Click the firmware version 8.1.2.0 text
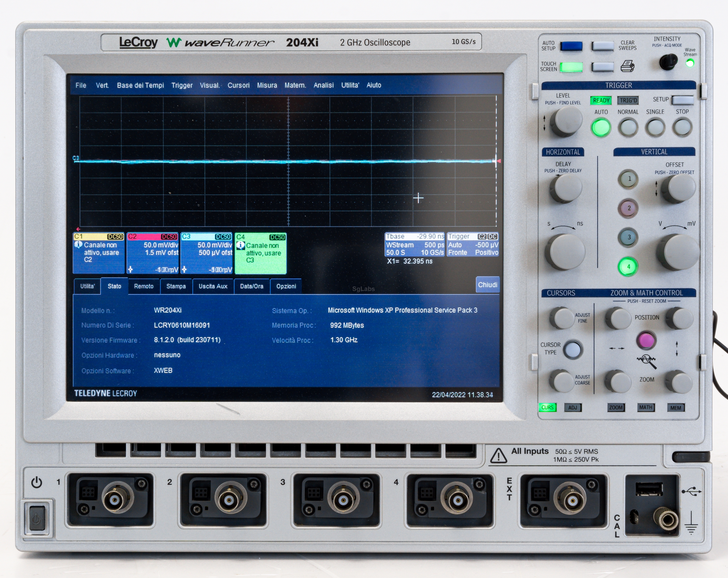This screenshot has height=578, width=728. (187, 340)
